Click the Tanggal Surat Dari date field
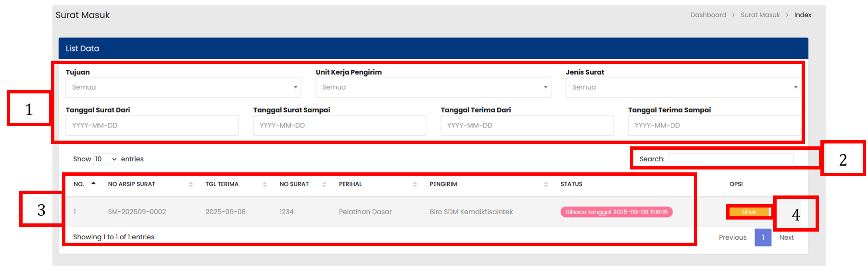Image resolution: width=868 pixels, height=273 pixels. (152, 126)
